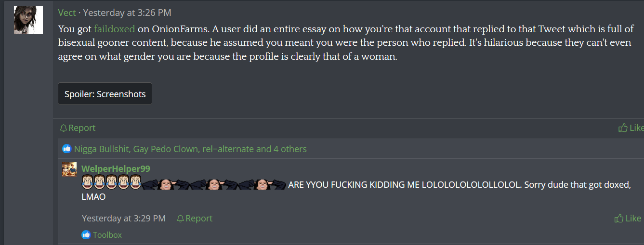Screen dimensions: 644x245
Task: Open 'Gay Pedo Clown' reactor name link
Action: pos(166,149)
